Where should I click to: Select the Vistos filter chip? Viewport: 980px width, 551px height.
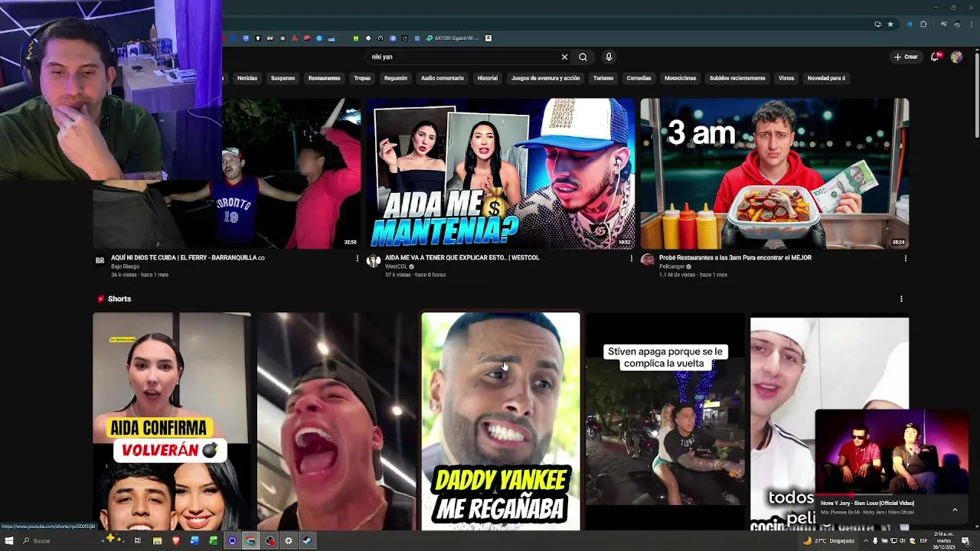[x=786, y=78]
